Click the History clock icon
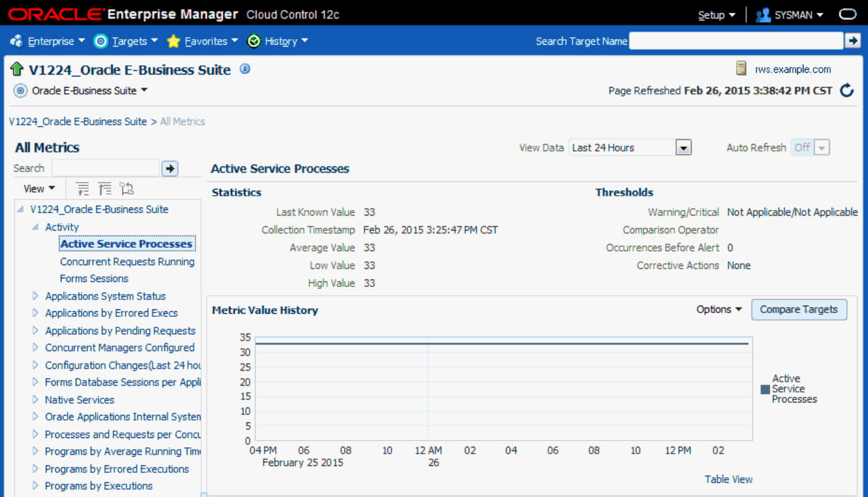Image resolution: width=868 pixels, height=497 pixels. 253,42
